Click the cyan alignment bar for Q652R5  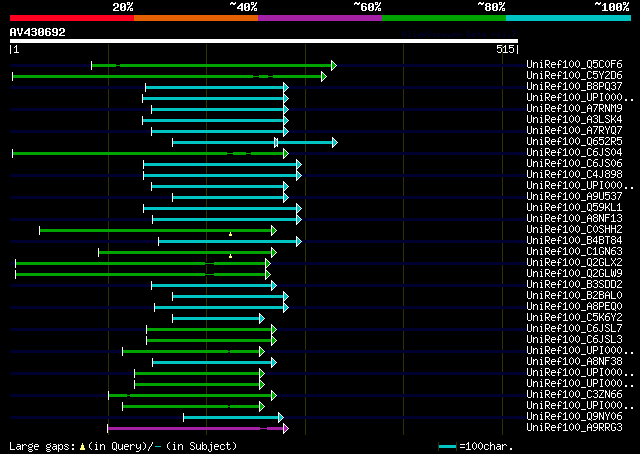tap(253, 142)
